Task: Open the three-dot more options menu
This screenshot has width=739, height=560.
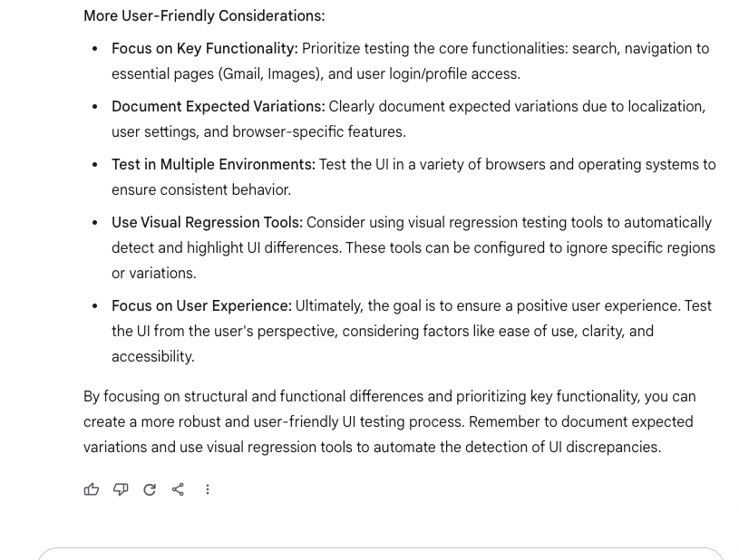Action: point(208,489)
